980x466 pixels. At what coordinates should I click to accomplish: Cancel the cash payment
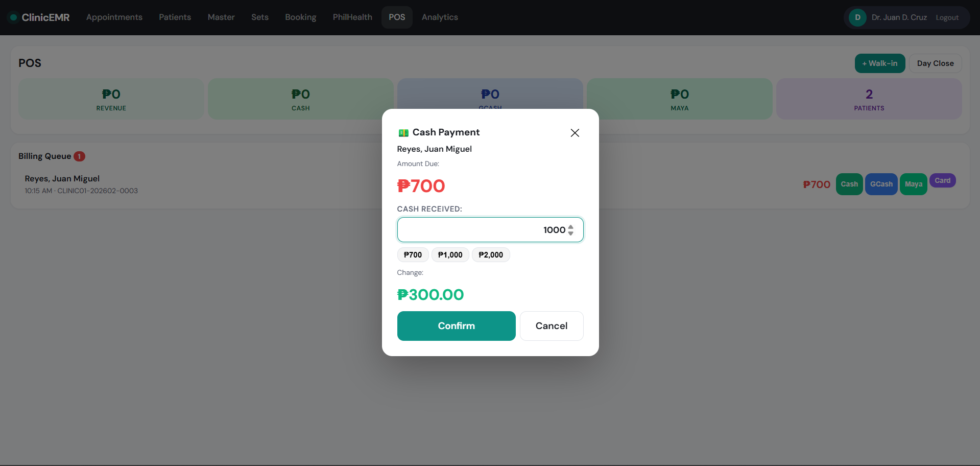click(551, 326)
